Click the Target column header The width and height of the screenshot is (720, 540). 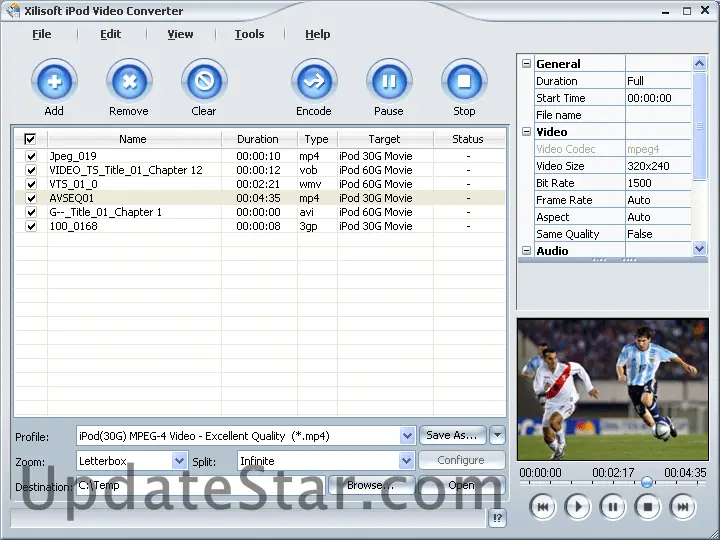(x=385, y=139)
